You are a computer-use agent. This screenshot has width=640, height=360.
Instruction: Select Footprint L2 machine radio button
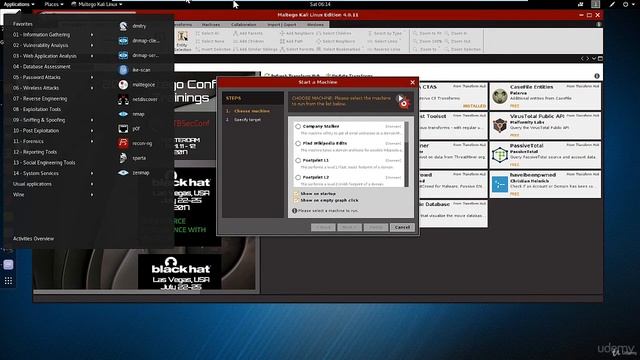click(298, 178)
